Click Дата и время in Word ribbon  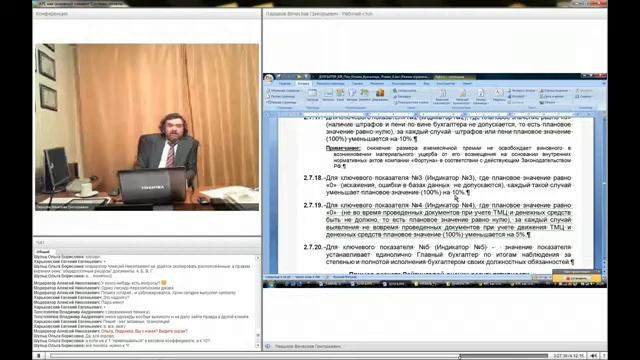pyautogui.click(x=551, y=97)
